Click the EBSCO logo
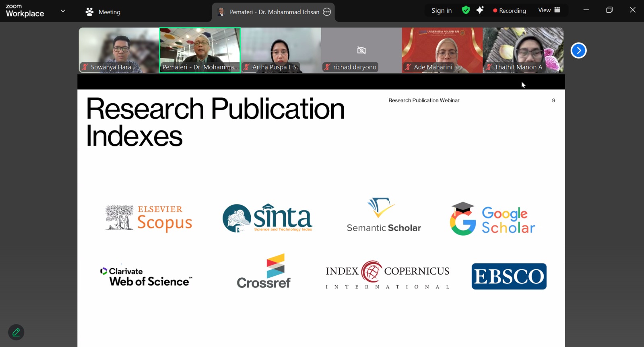The width and height of the screenshot is (644, 347). [x=509, y=276]
